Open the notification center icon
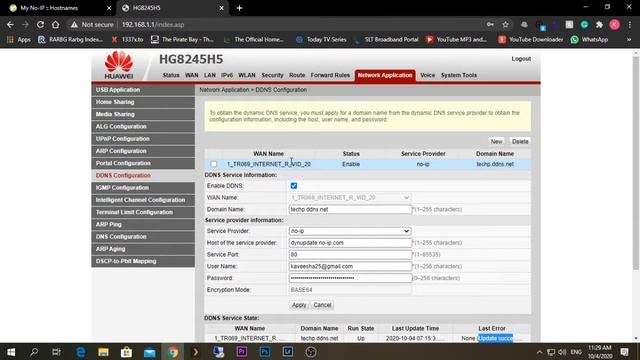 coord(624,352)
